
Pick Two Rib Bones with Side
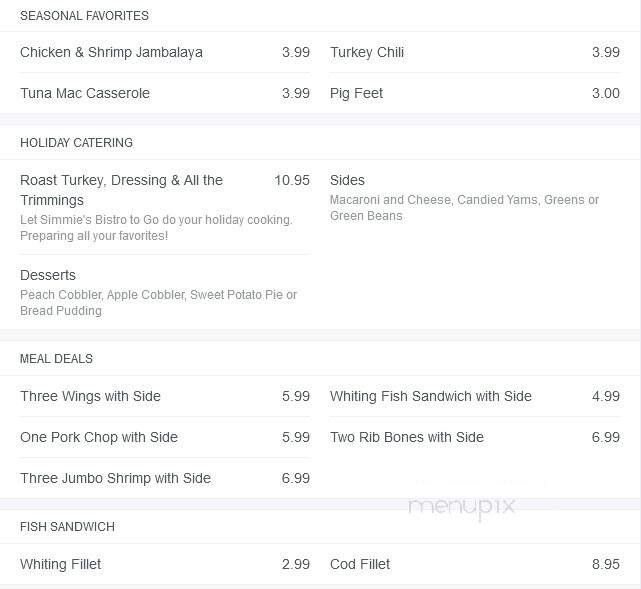[x=407, y=437]
